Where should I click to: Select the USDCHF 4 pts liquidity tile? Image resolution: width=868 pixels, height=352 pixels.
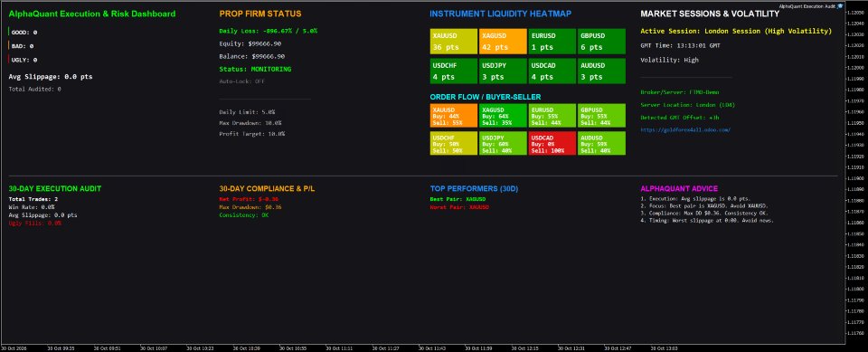coord(454,71)
